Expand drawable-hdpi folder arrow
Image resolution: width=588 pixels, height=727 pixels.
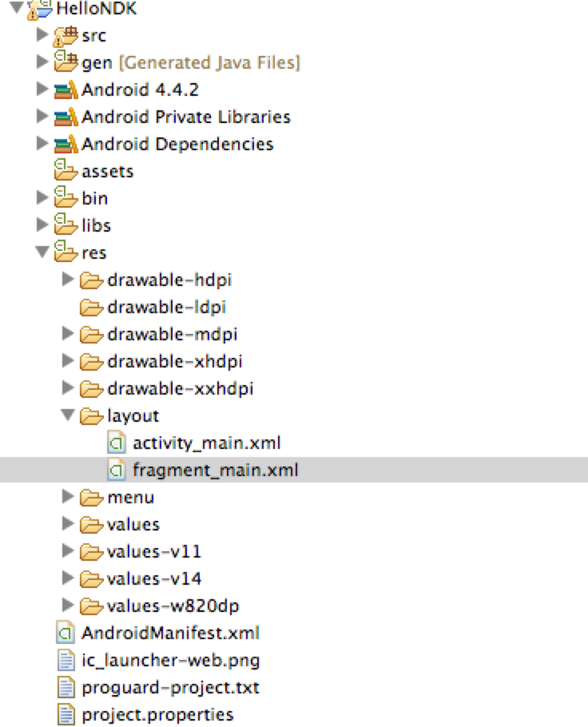click(x=68, y=279)
